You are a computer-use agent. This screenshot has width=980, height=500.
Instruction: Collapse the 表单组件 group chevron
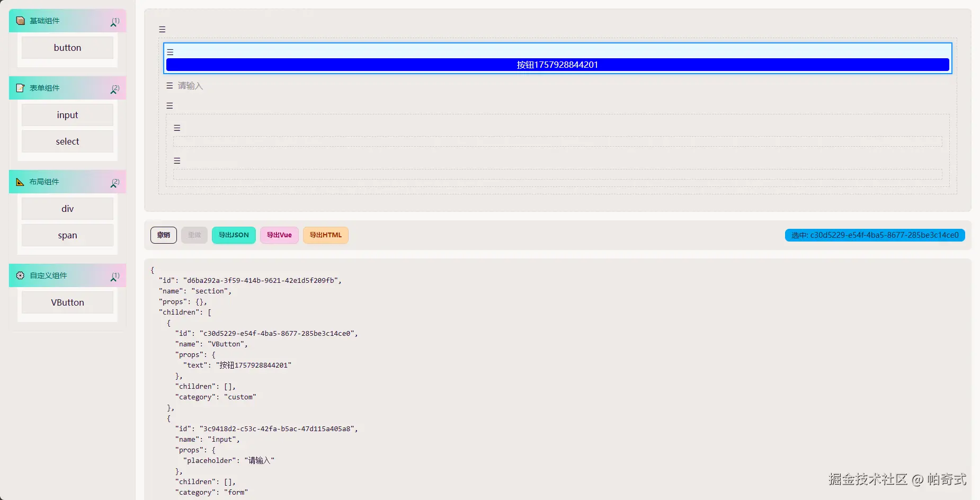[x=113, y=91]
